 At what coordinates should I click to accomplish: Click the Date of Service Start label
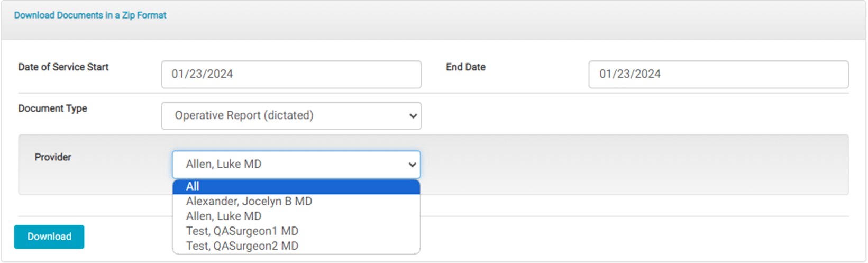(x=63, y=67)
